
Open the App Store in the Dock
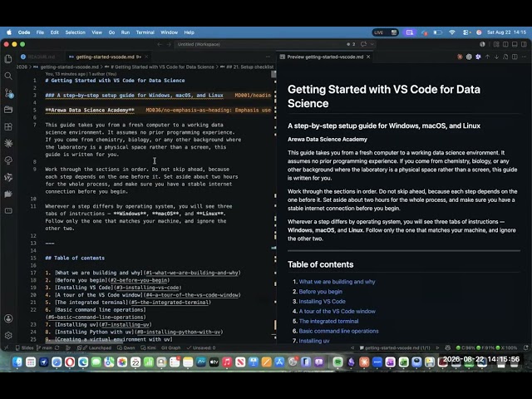[279, 362]
